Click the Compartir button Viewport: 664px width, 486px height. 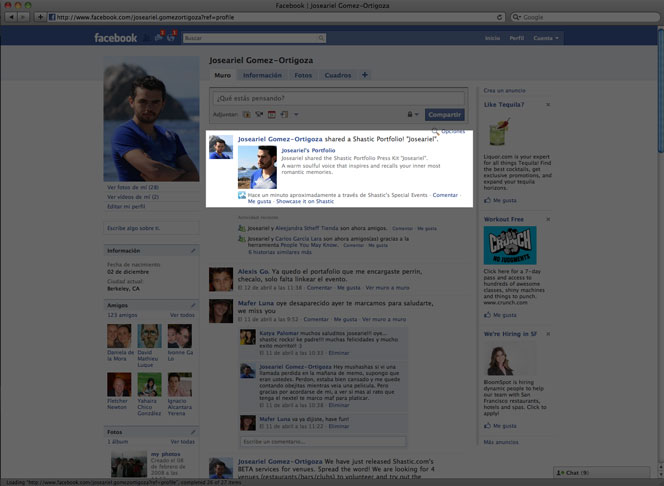(x=444, y=115)
